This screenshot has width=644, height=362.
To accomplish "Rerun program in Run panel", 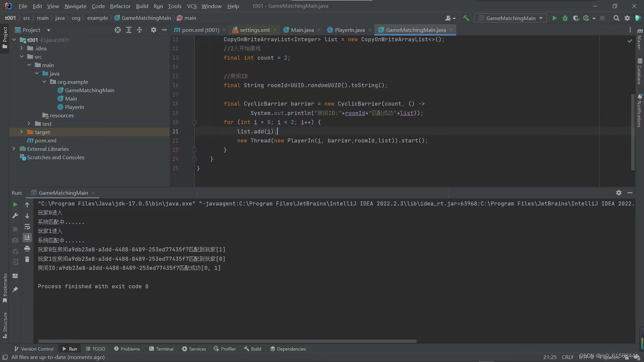I will click(15, 204).
